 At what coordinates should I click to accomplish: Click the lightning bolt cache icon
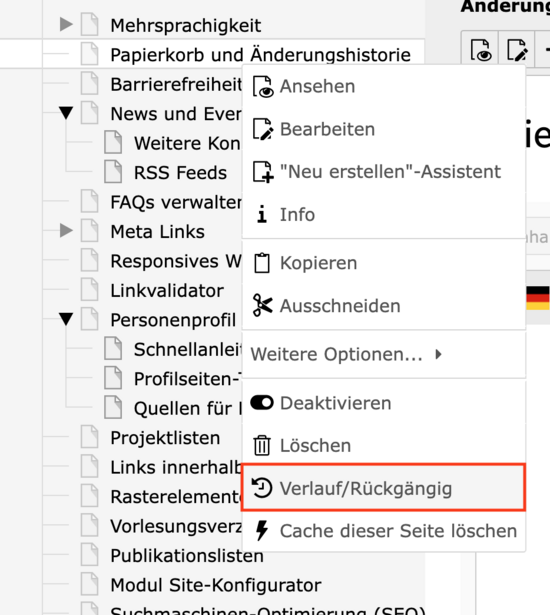coord(262,531)
